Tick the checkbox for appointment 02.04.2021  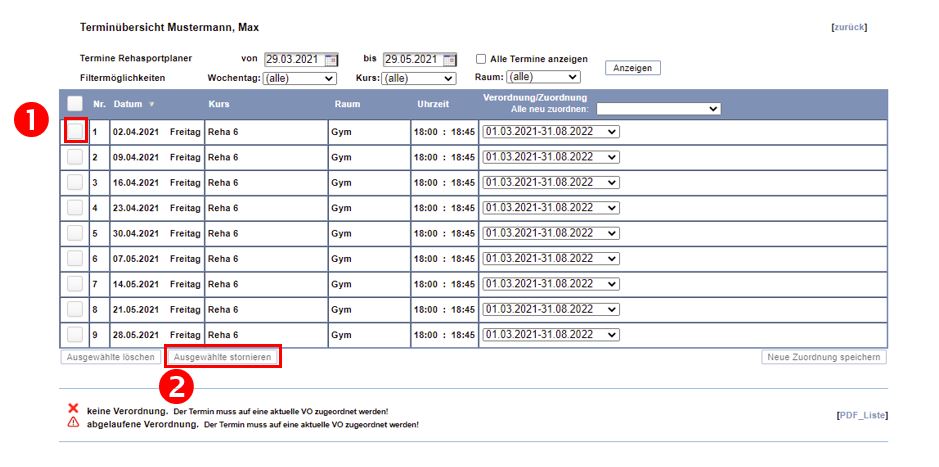click(x=75, y=131)
